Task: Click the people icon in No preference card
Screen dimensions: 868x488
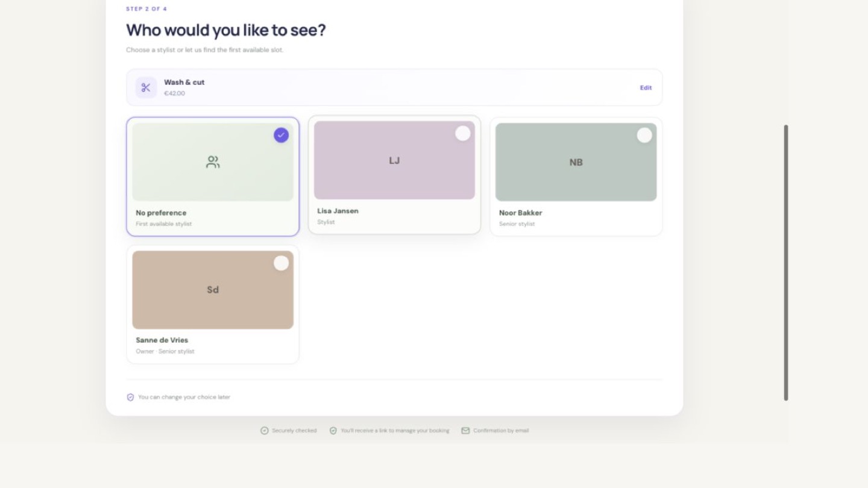Action: point(213,162)
